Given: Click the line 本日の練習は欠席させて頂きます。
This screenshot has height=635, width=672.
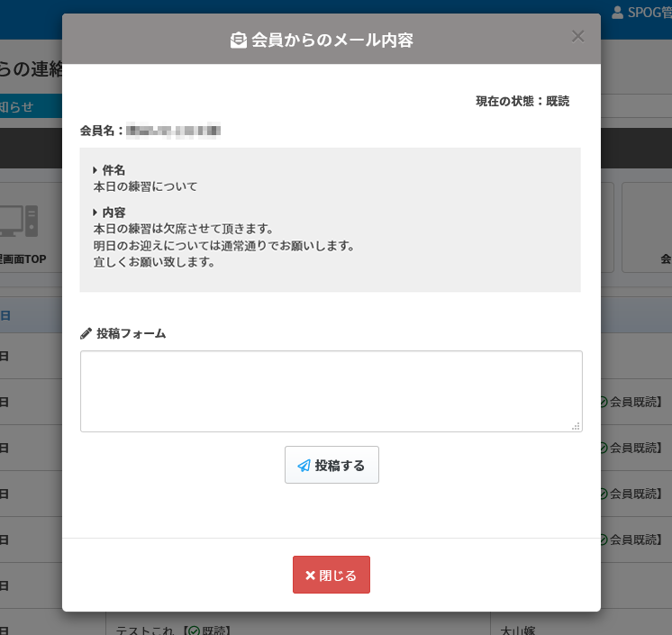Looking at the screenshot, I should (183, 229).
